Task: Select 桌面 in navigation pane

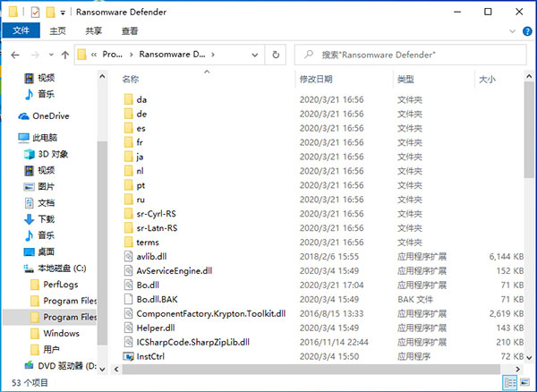Action: tap(39, 252)
